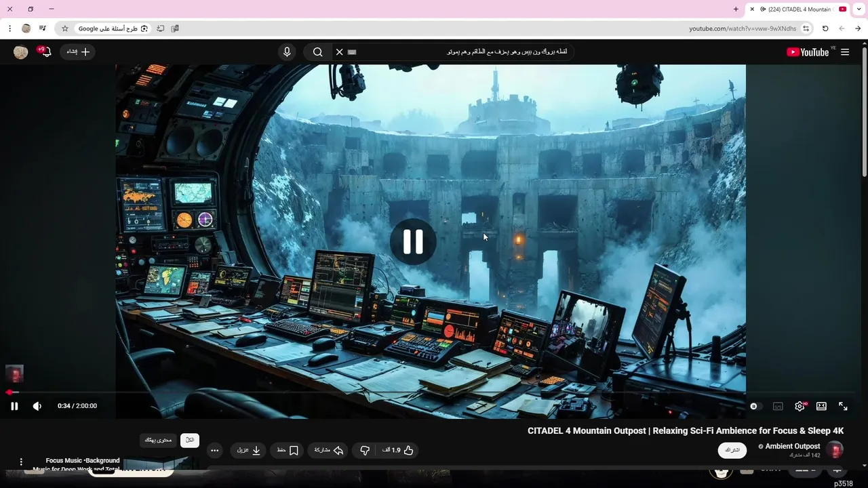Open options for Focus Music suggested video
Image resolution: width=868 pixels, height=488 pixels.
pos(21,462)
